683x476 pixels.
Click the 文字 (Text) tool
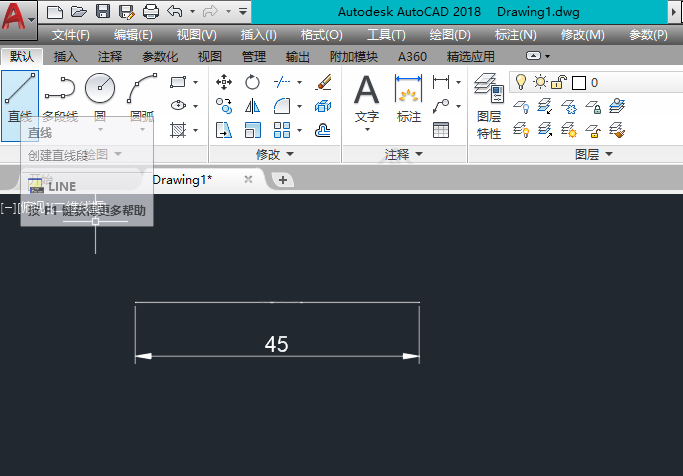pos(367,102)
